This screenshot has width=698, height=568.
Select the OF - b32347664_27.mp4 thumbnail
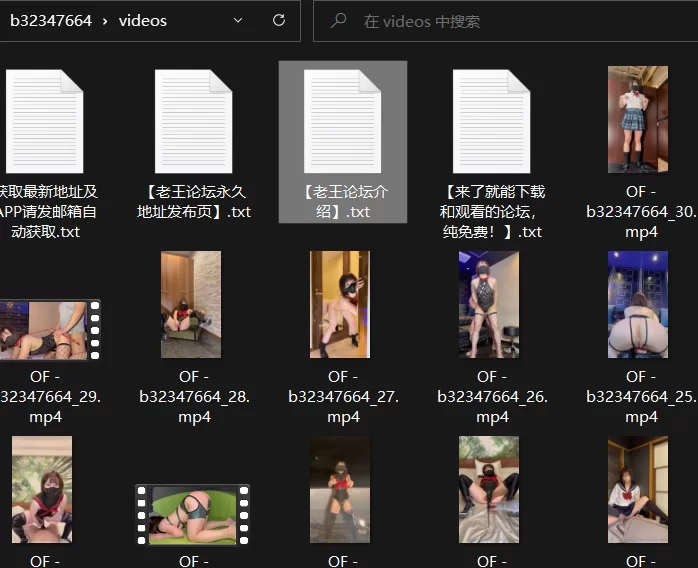click(340, 304)
